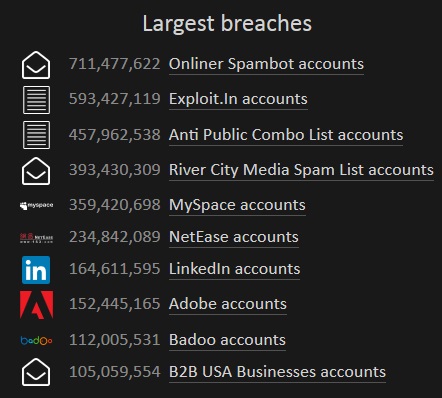Open the MySpace accounts link
The width and height of the screenshot is (442, 398).
click(x=237, y=205)
